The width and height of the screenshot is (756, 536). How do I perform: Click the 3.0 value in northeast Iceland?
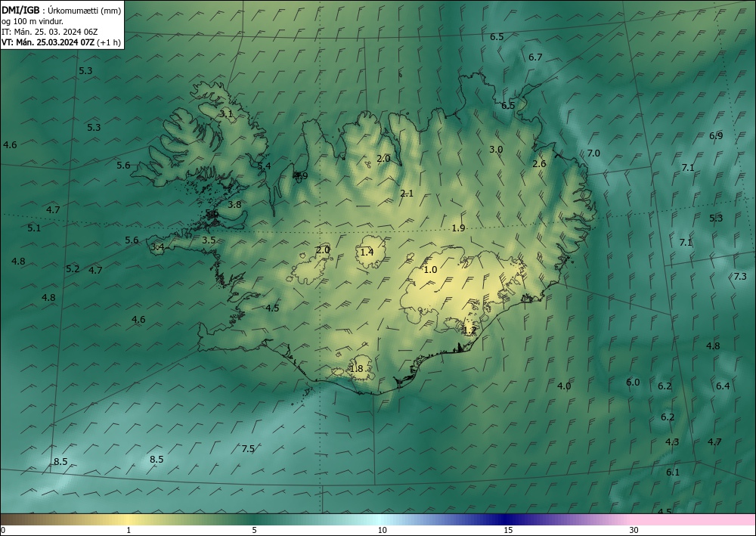tap(496, 150)
